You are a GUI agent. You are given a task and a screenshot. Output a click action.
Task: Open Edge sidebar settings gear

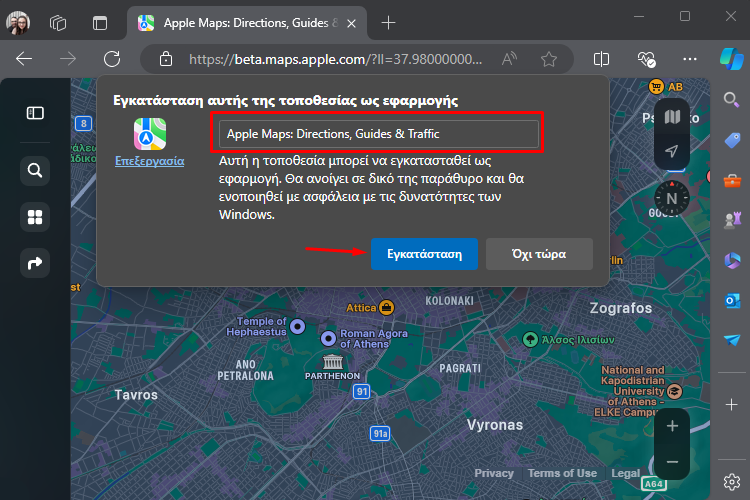pyautogui.click(x=731, y=482)
